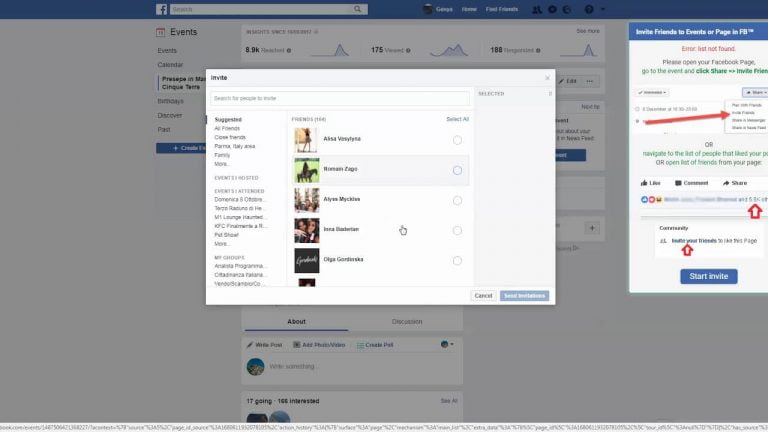The height and width of the screenshot is (432, 768).
Task: Open the Messenger icon in top bar
Action: pos(552,9)
